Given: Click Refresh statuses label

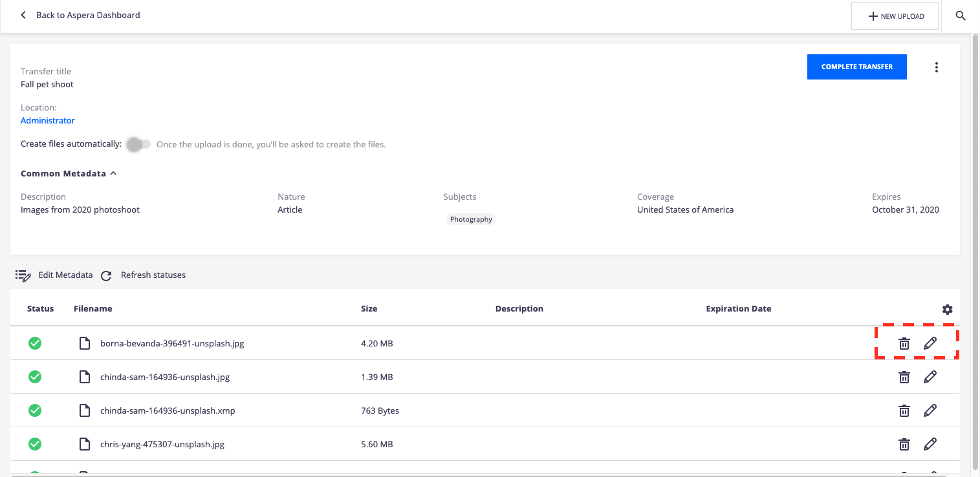Looking at the screenshot, I should 153,275.
